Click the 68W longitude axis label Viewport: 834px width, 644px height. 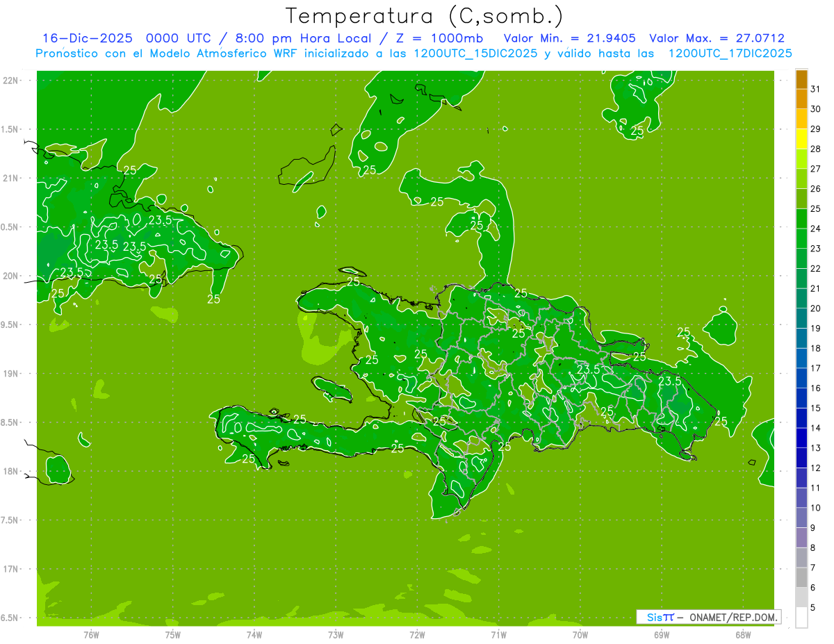click(x=743, y=635)
